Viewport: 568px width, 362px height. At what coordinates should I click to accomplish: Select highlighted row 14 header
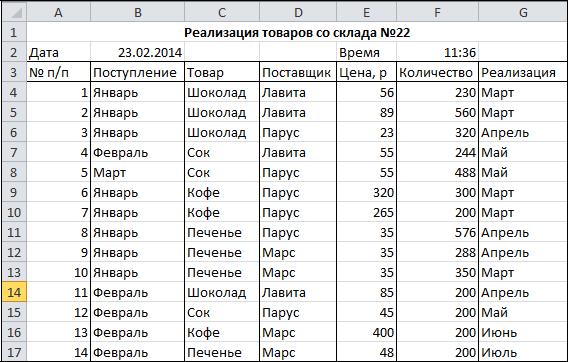pos(14,292)
